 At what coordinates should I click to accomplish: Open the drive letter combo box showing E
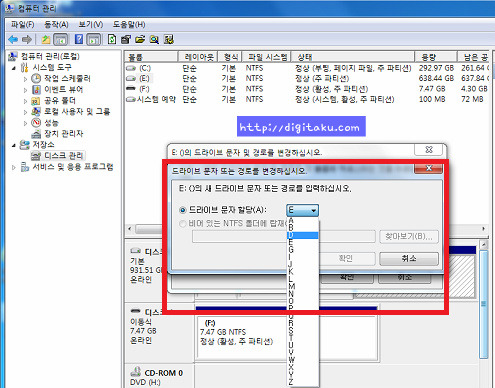click(302, 210)
